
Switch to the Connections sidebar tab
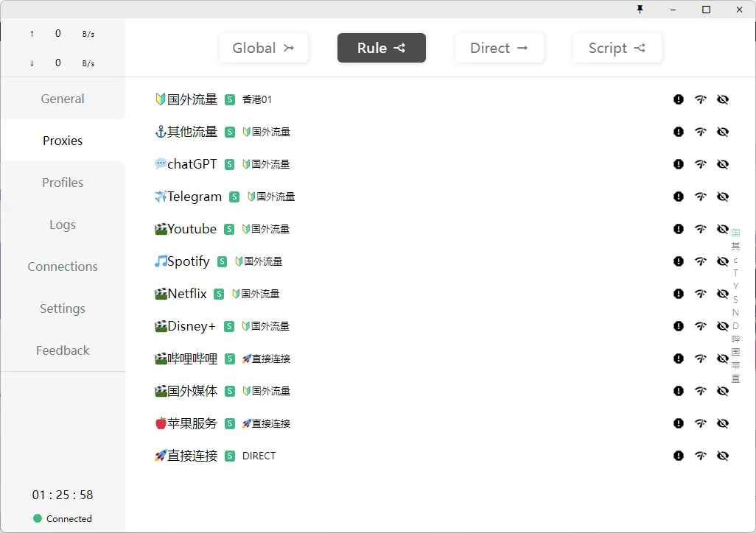coord(63,266)
